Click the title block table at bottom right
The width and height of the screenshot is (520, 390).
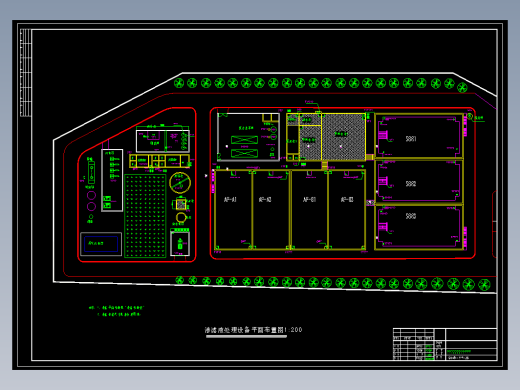click(445, 344)
